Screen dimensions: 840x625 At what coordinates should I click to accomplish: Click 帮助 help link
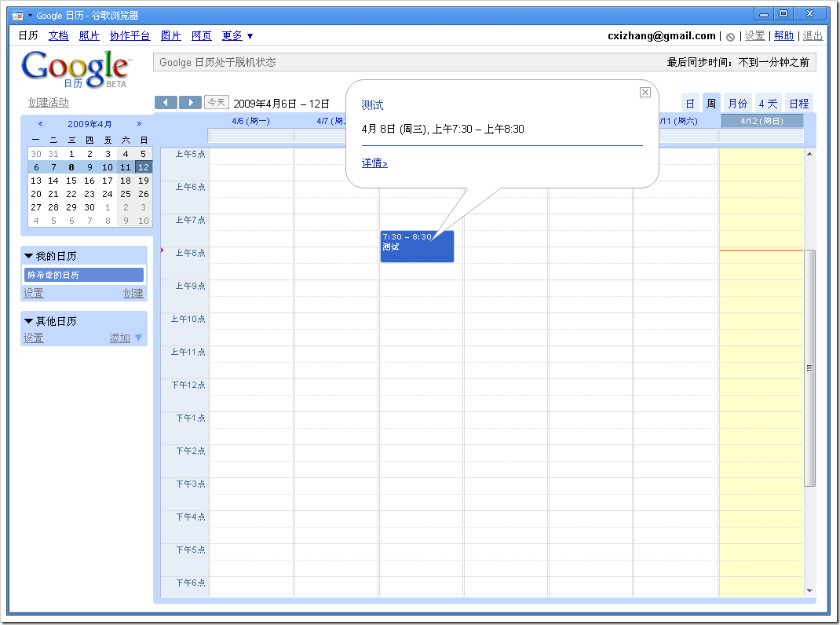pos(783,36)
